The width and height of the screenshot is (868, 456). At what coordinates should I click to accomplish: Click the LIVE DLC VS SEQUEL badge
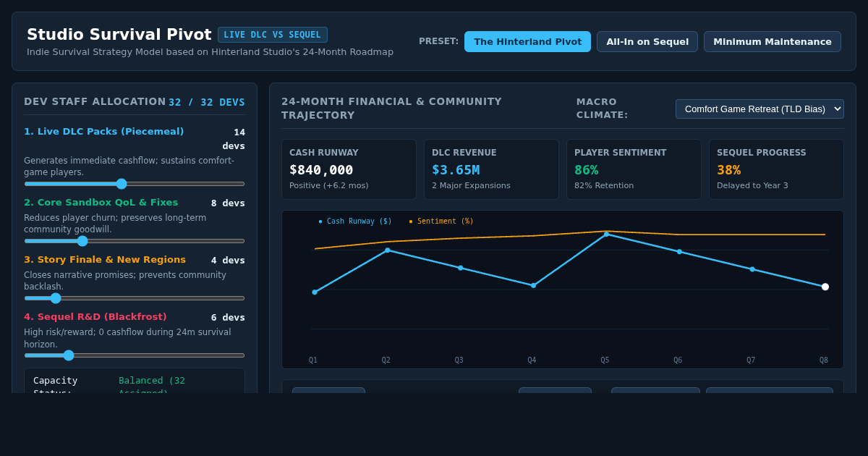click(273, 35)
